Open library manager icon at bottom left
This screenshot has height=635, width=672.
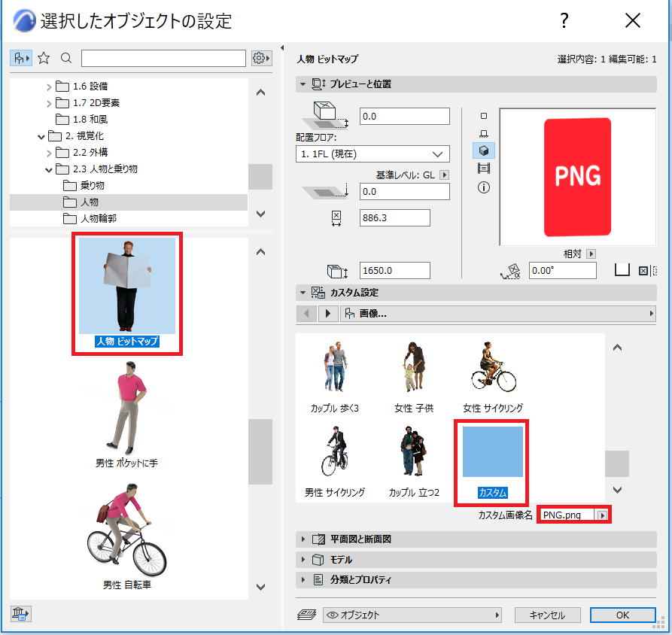[x=20, y=614]
